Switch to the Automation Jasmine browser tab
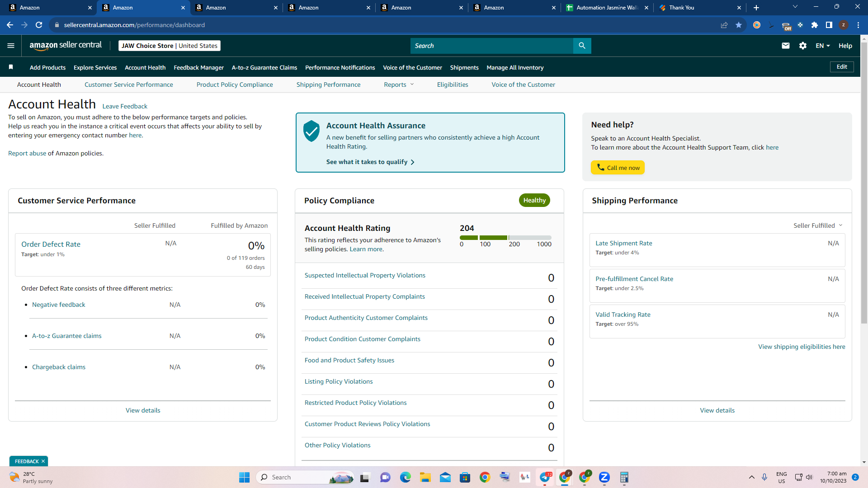The image size is (868, 488). point(607,8)
